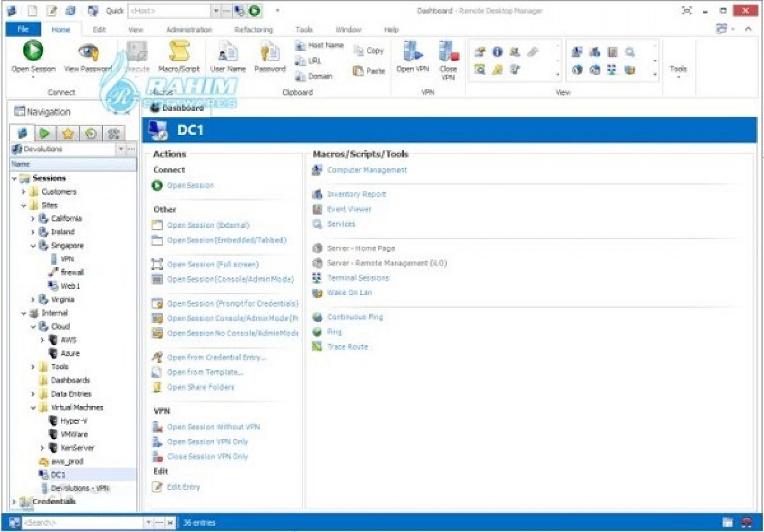The height and width of the screenshot is (532, 764).
Task: Click the Computer Management link
Action: 367,170
